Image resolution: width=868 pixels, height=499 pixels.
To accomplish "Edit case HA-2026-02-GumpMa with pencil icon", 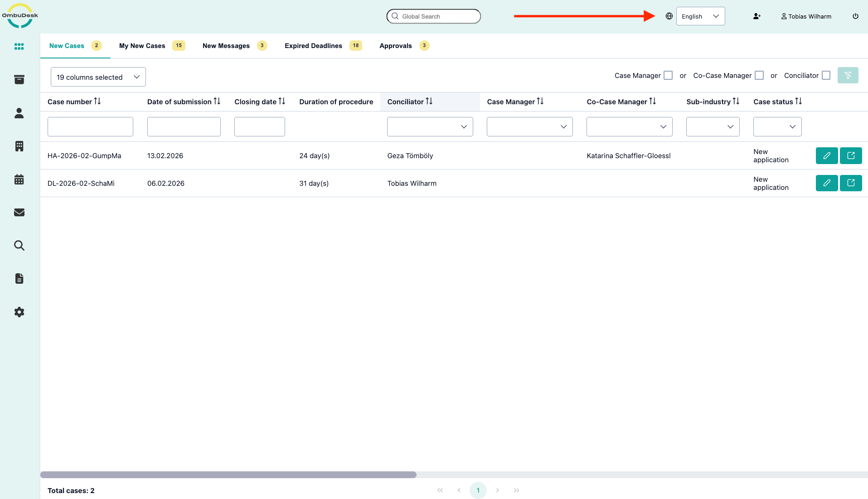I will pyautogui.click(x=826, y=156).
